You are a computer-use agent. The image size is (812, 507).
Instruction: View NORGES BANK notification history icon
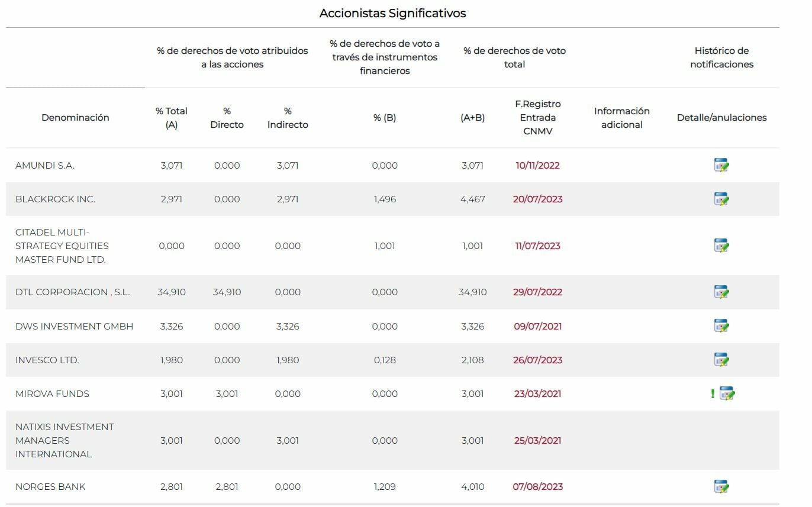point(721,487)
